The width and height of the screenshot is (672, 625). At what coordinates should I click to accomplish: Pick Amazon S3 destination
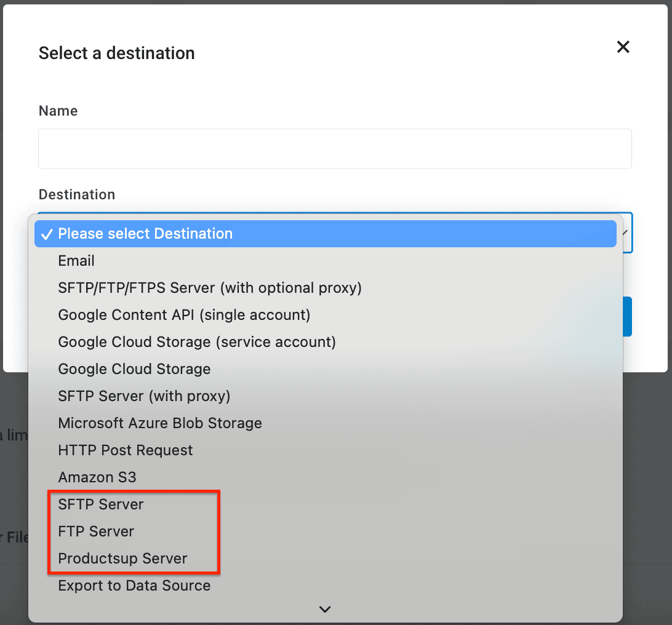point(97,477)
